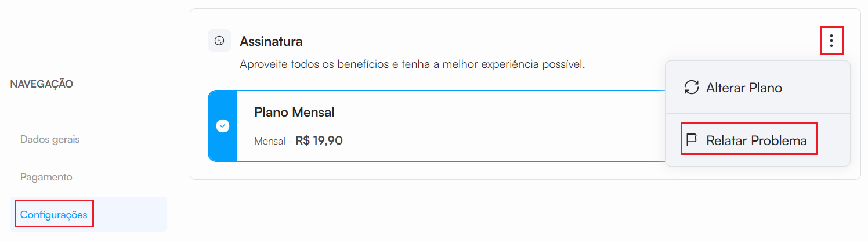This screenshot has height=242, width=868.
Task: Switch to the Configurações tab
Action: (53, 215)
